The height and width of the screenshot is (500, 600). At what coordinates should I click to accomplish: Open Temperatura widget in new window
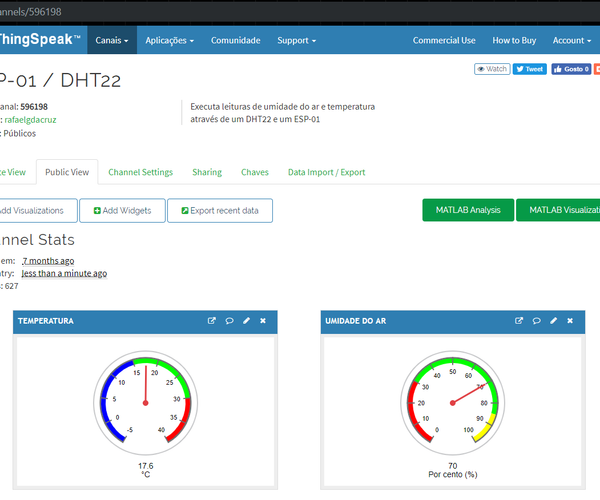[x=212, y=321]
